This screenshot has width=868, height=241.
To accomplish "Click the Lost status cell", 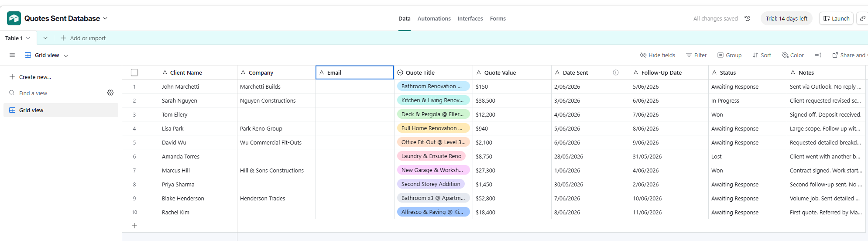I will click(x=748, y=156).
